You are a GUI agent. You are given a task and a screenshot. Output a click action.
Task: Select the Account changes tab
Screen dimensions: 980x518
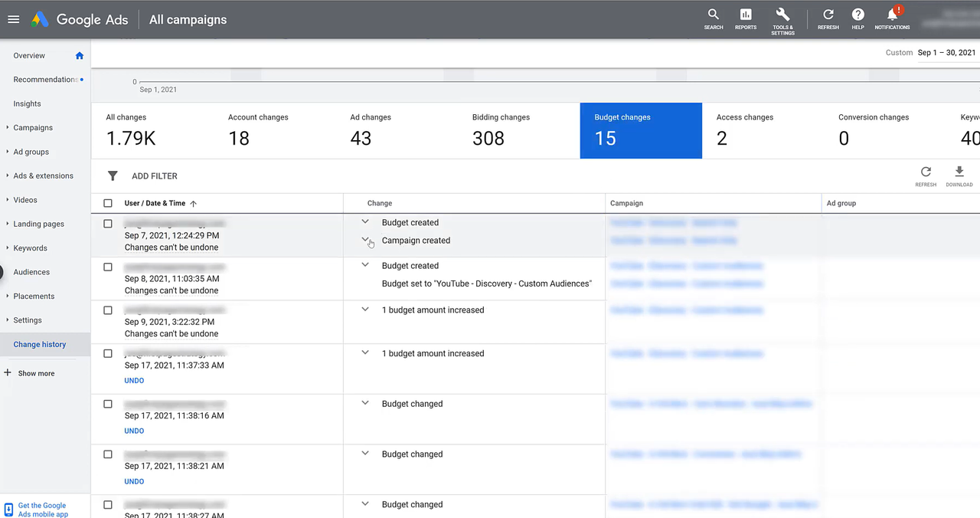[274, 131]
